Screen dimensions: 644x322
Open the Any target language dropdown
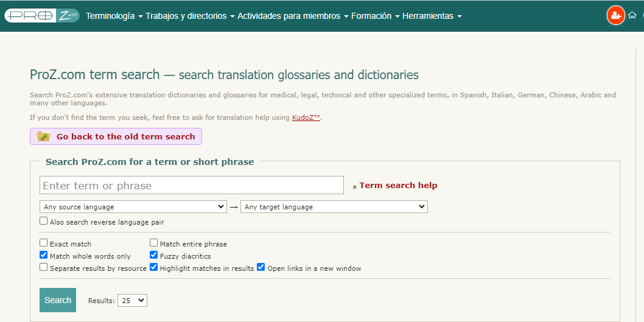click(x=334, y=207)
